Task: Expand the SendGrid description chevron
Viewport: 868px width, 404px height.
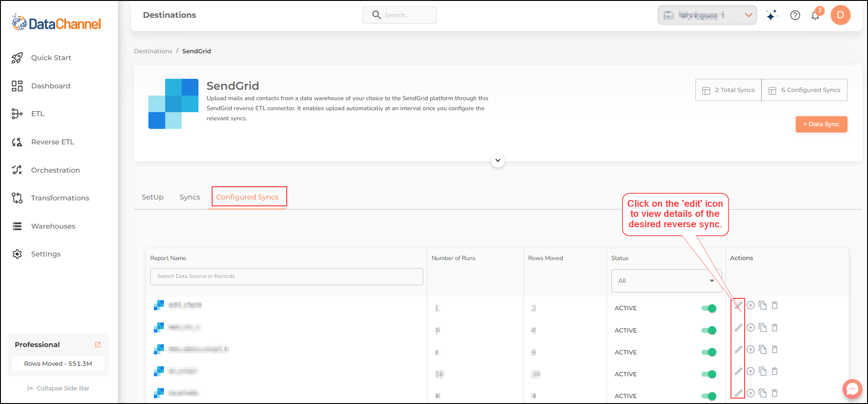Action: (x=497, y=160)
